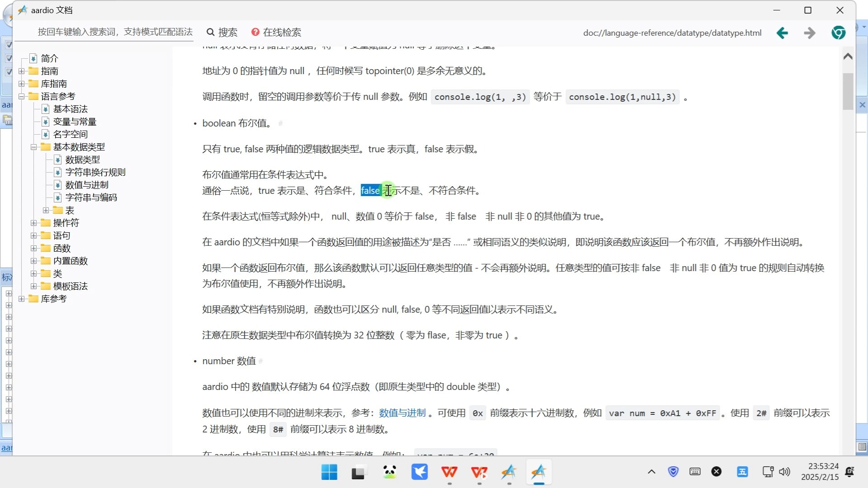Click the shield security tray icon
This screenshot has width=868, height=488.
[x=673, y=472]
